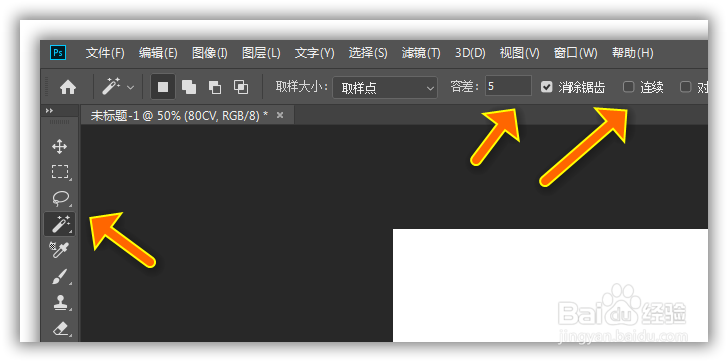The image size is (728, 362).
Task: Enable the 连续 contiguous checkbox
Action: pyautogui.click(x=628, y=87)
